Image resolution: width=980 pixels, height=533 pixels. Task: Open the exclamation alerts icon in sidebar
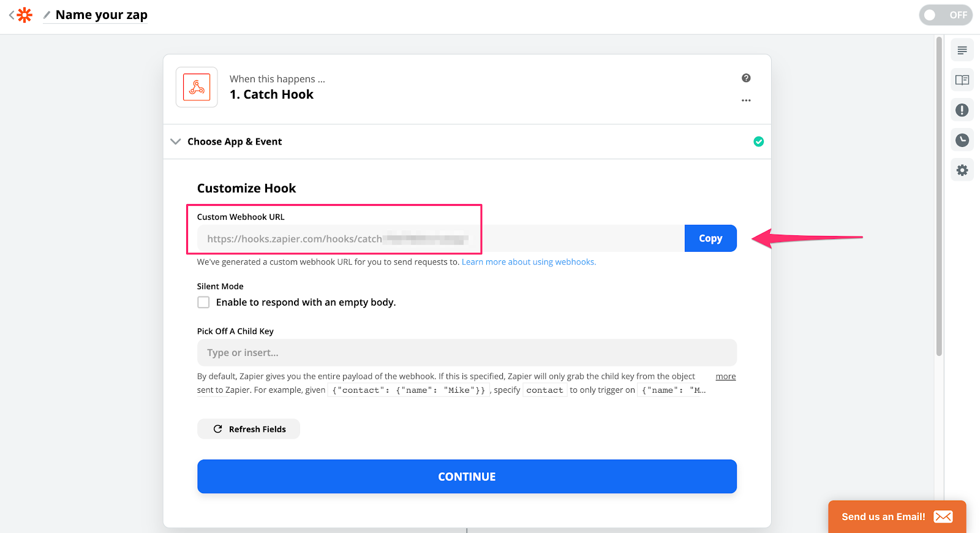(x=962, y=110)
